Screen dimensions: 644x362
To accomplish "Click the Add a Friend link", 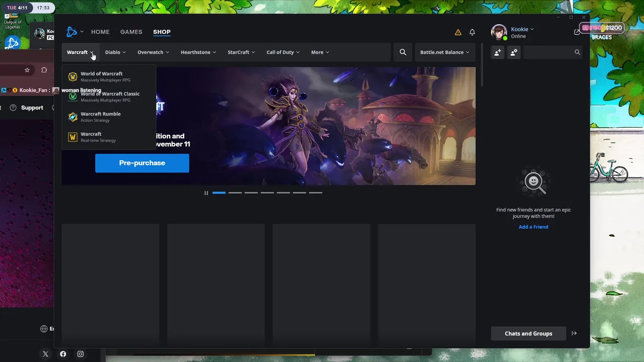I will click(533, 227).
